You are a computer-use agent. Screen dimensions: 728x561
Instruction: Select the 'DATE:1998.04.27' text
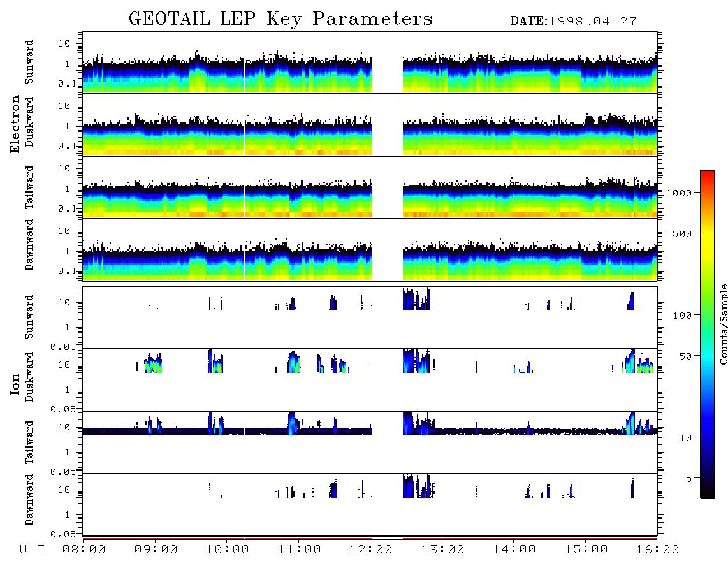coord(573,22)
